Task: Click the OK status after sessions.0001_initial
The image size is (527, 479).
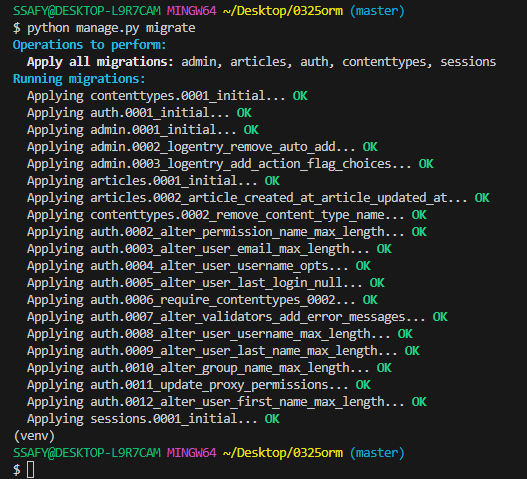Action: pos(272,419)
